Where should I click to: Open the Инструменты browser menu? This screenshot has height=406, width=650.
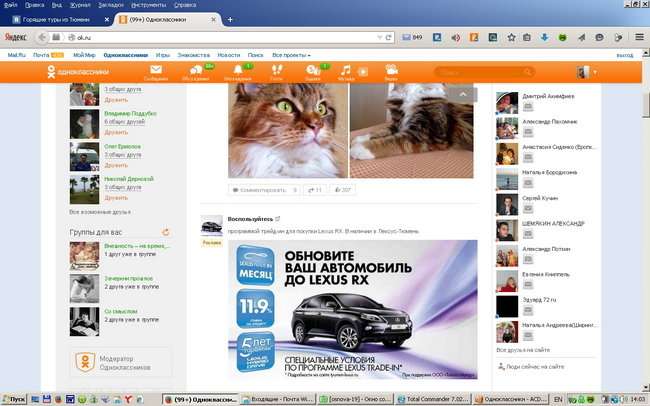click(x=148, y=5)
